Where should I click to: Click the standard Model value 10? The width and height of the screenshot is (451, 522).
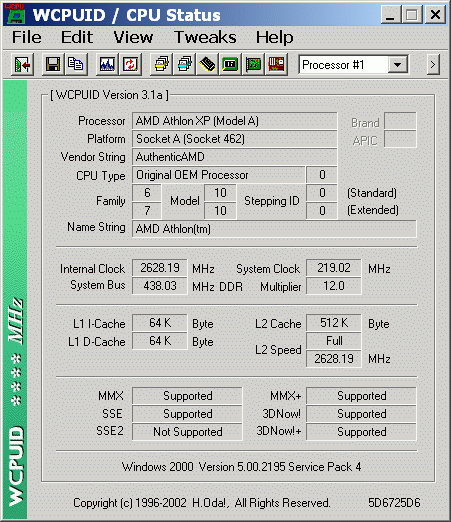tap(220, 193)
